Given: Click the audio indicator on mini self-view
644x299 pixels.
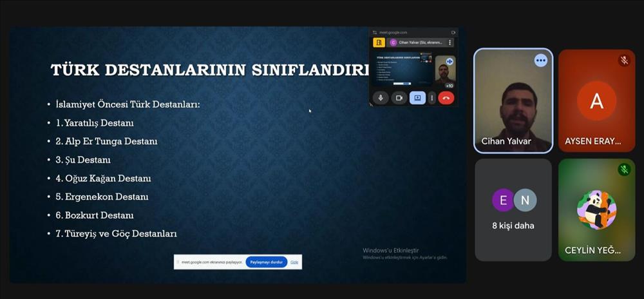Looking at the screenshot, I should click(x=450, y=61).
